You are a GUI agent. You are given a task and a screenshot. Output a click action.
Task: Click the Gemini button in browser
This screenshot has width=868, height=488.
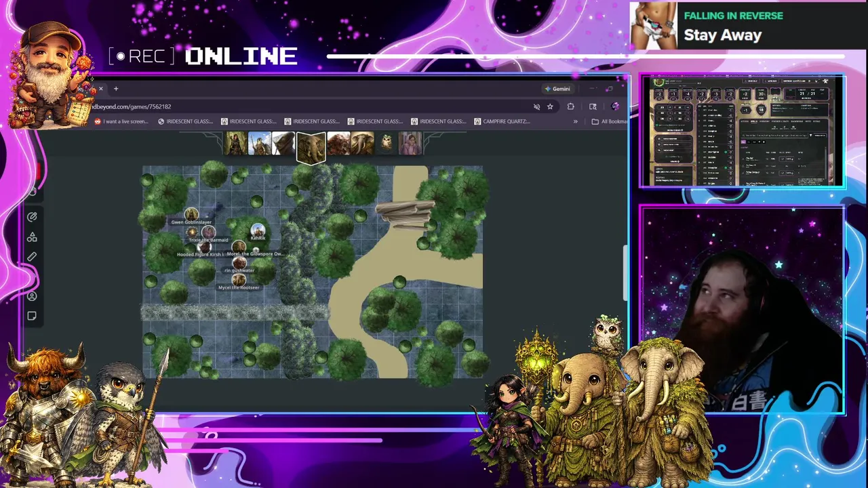(557, 89)
